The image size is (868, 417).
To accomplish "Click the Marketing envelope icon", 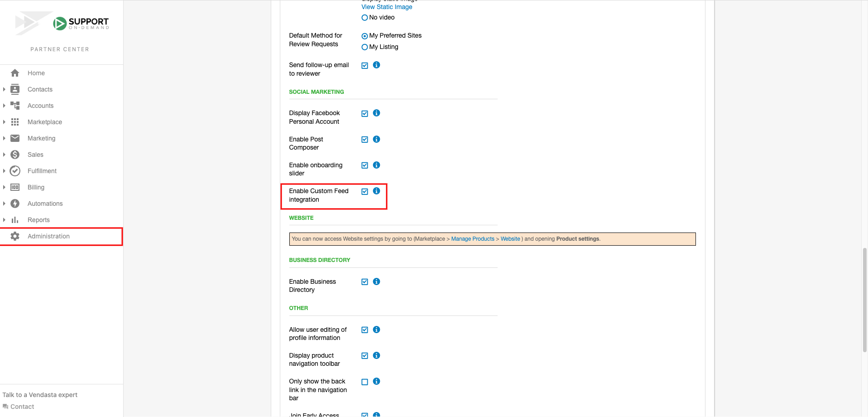I will 15,138.
